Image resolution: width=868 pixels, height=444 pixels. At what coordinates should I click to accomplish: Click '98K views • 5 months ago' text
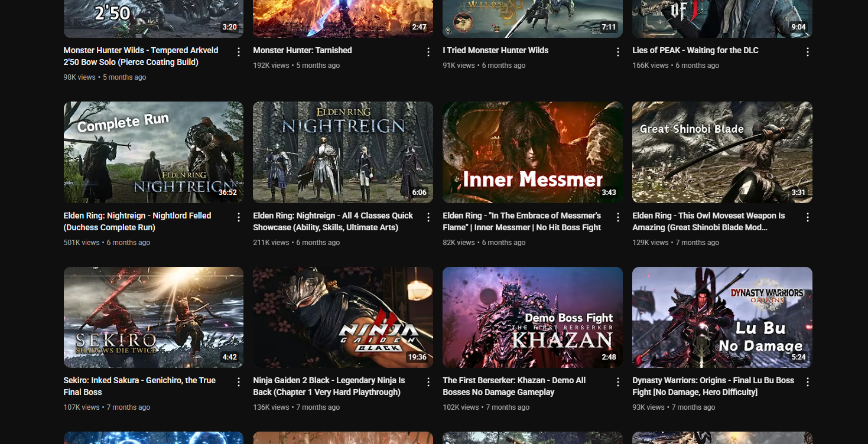(105, 77)
